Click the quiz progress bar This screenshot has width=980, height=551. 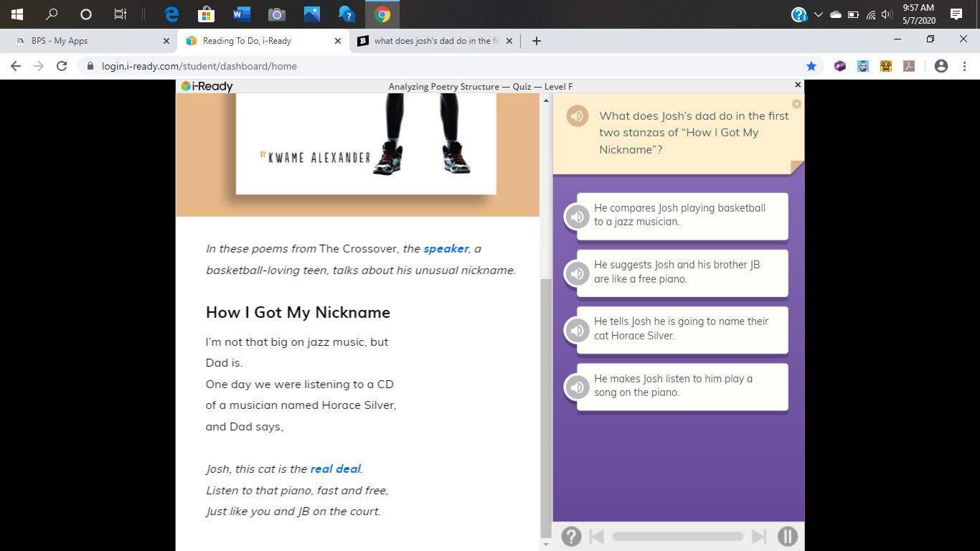(x=677, y=537)
